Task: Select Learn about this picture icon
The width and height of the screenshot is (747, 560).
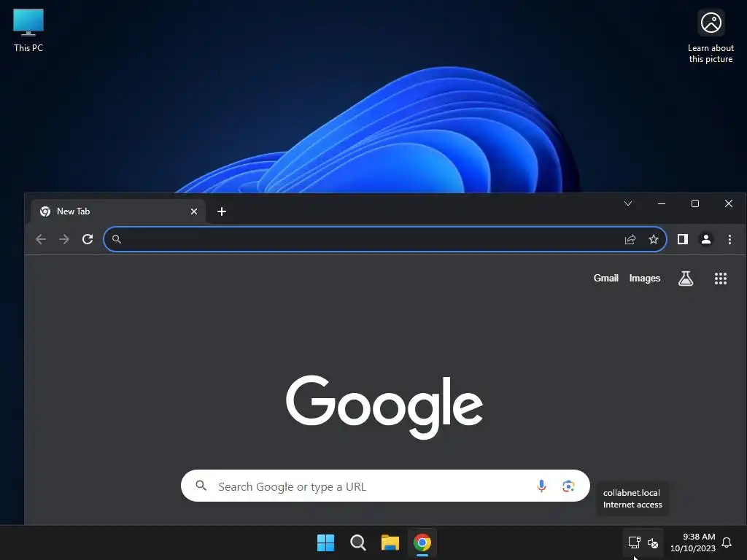Action: (x=711, y=36)
